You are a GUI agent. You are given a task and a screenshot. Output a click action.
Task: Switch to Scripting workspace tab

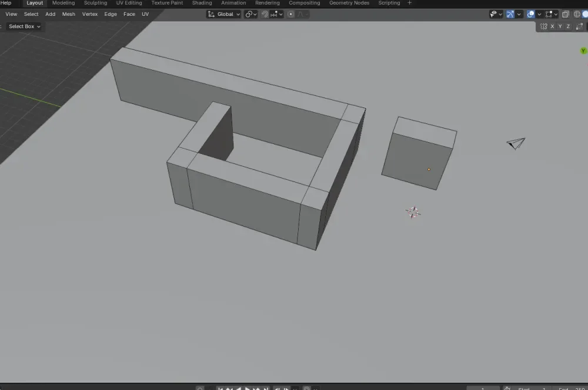tap(389, 2)
